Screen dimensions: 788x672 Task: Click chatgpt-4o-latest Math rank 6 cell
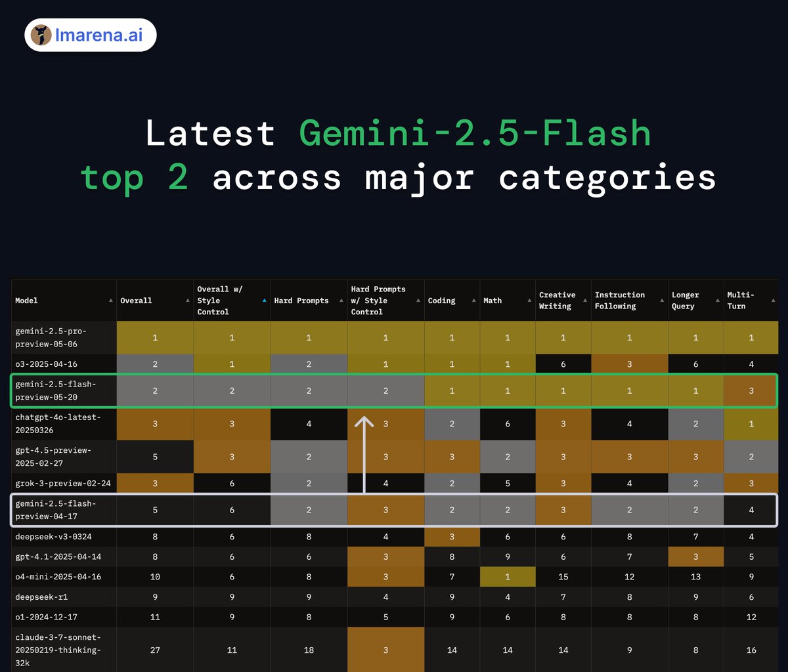tap(508, 423)
